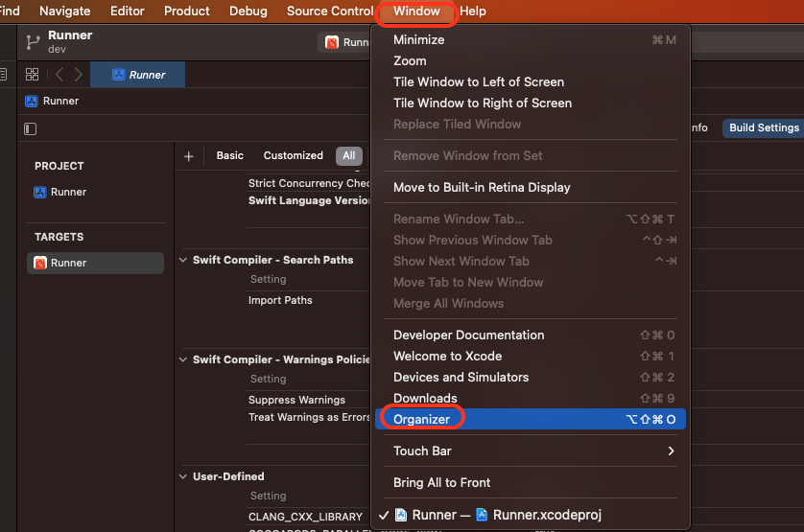Select Treat Warnings as Errors row
Screen dimensions: 804x532
(x=309, y=417)
